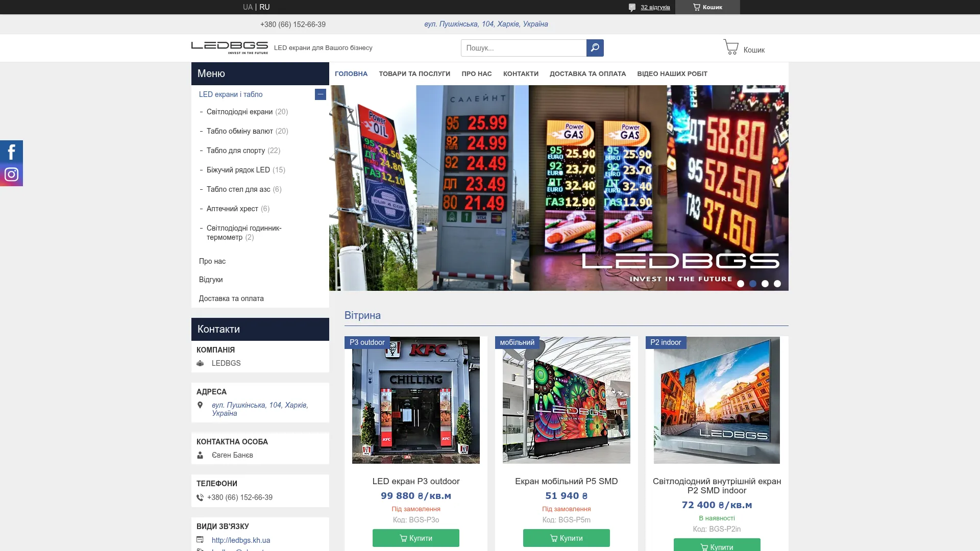Open the sidebar Доставка та оплата link
Screen dimensions: 980x551
[231, 298]
